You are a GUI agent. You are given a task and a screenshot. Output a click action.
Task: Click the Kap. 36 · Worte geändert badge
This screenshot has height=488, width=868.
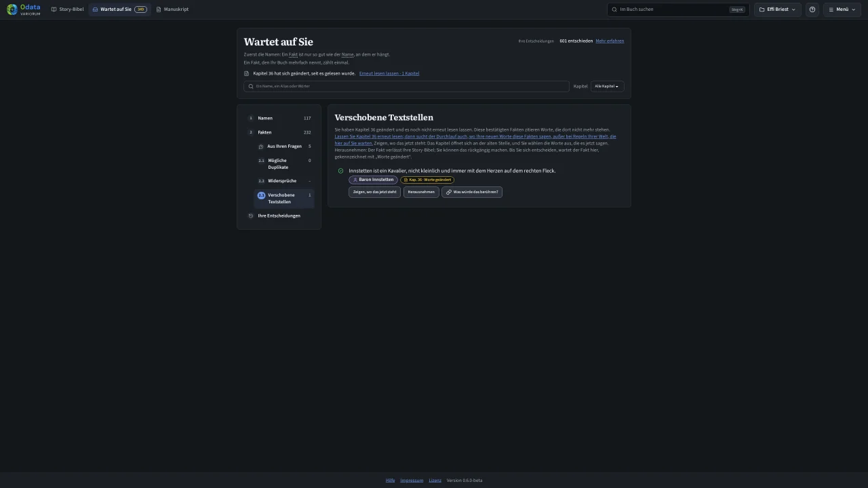coord(427,180)
